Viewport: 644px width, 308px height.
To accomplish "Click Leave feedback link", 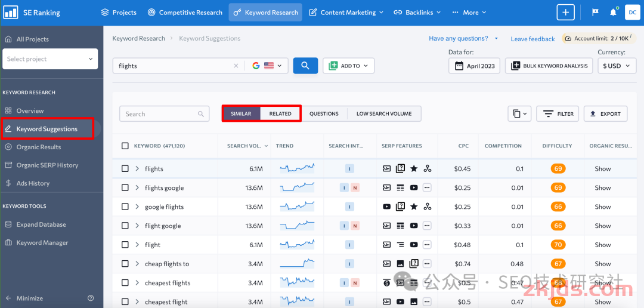I will coord(532,39).
